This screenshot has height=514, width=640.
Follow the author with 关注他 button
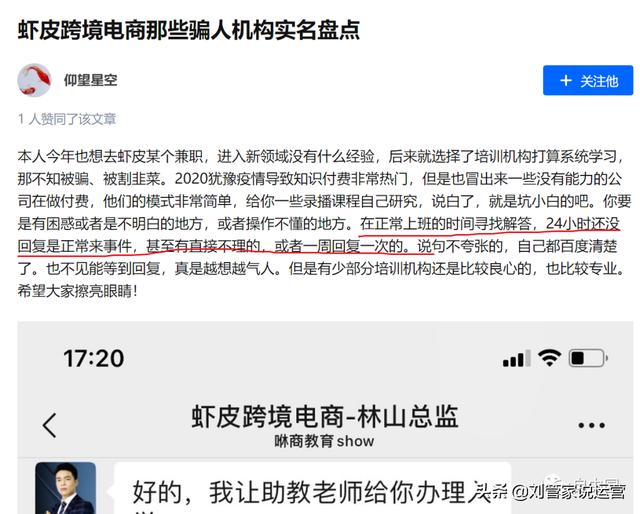[588, 80]
